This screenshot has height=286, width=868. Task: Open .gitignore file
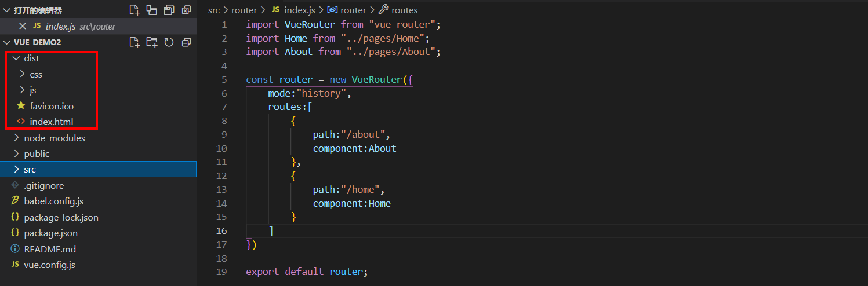pyautogui.click(x=44, y=186)
